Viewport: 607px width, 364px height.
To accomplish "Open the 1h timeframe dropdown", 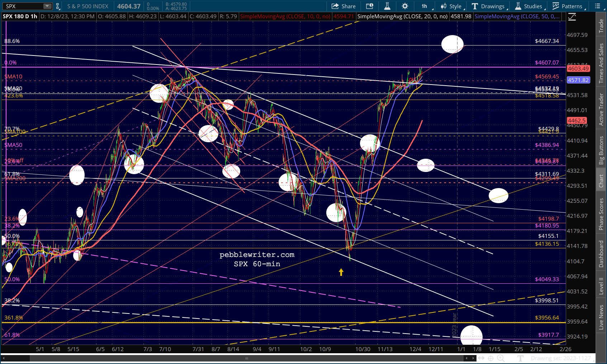I will [425, 6].
